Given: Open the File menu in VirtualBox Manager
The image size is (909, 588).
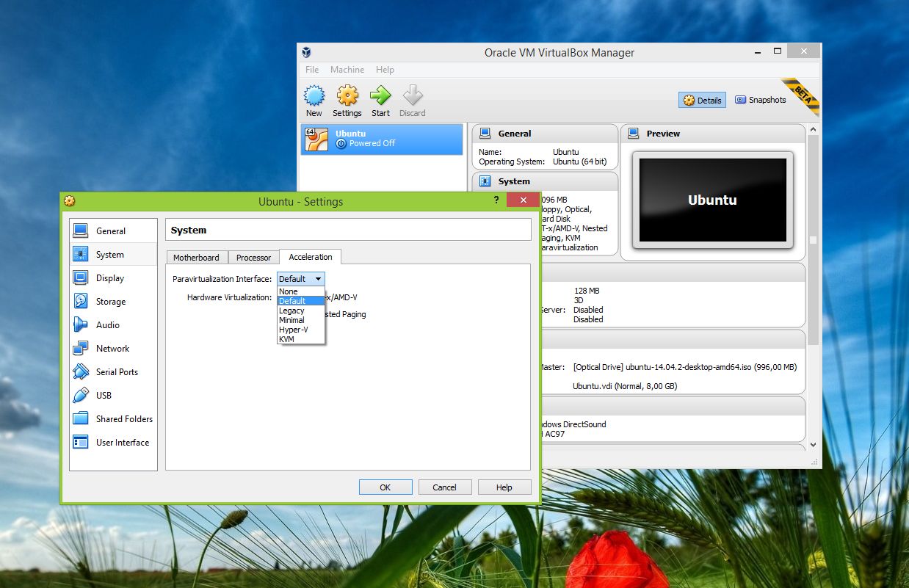Looking at the screenshot, I should coord(312,70).
